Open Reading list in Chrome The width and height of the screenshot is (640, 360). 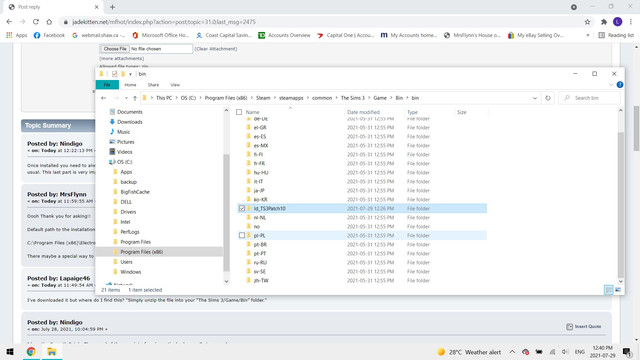coord(616,35)
